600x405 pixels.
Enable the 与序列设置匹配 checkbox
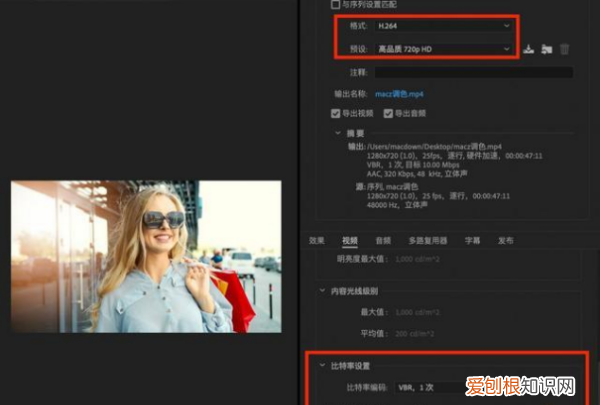(335, 4)
